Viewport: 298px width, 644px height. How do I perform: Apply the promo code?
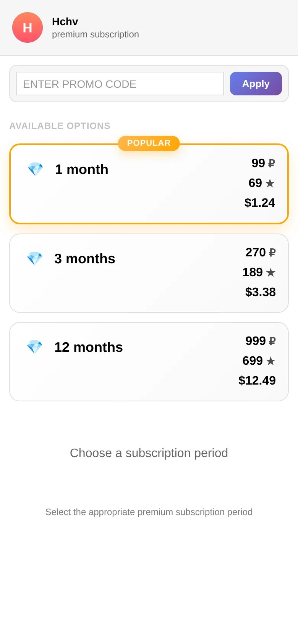256,84
